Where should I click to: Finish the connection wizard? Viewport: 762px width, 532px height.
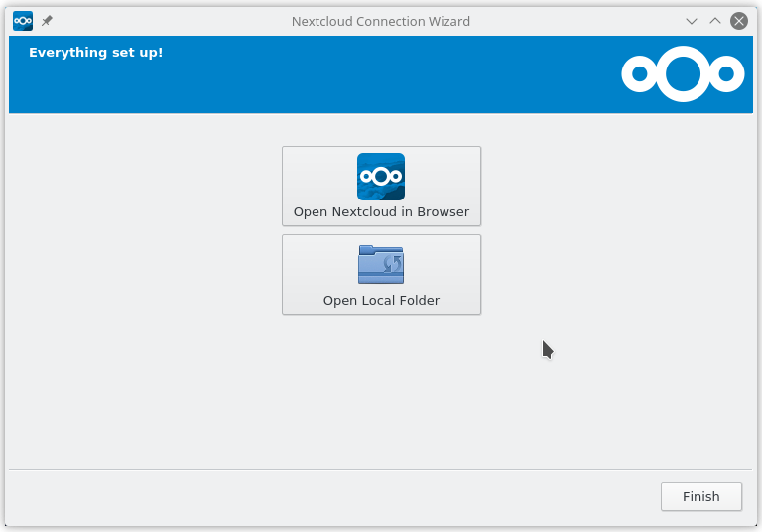[701, 496]
